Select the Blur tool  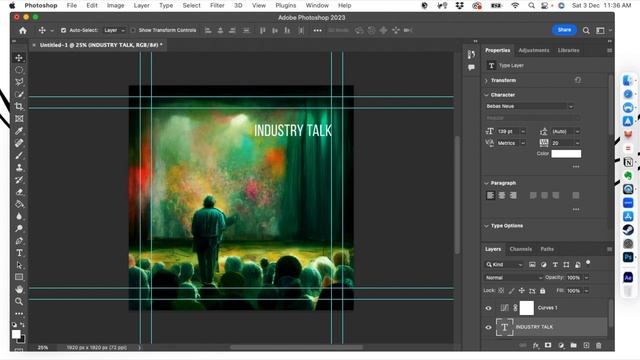(x=19, y=216)
